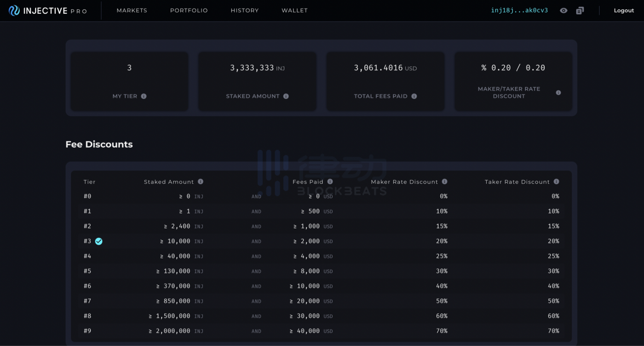
Task: Click info icon next to Maker Rate Discount header
Action: pos(444,182)
